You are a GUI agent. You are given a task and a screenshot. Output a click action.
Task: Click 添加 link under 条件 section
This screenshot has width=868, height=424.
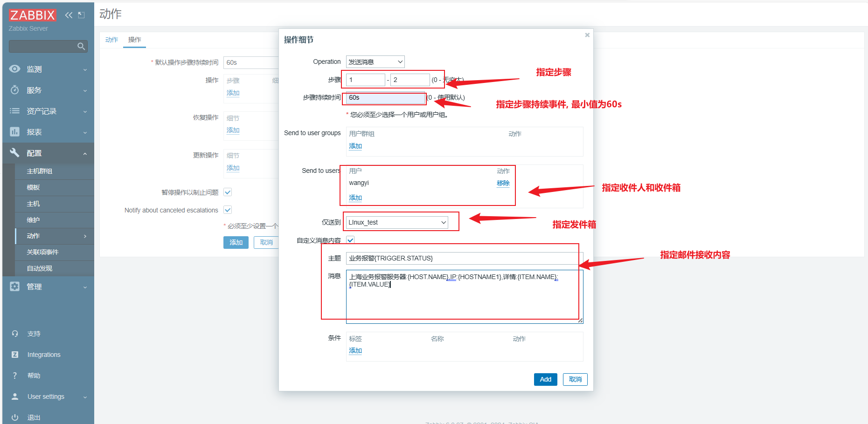[355, 350]
